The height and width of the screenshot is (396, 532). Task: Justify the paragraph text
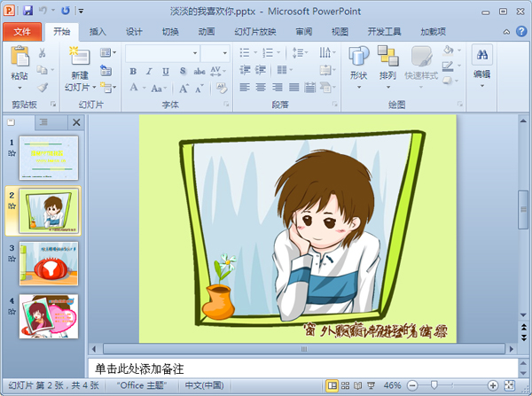[293, 88]
